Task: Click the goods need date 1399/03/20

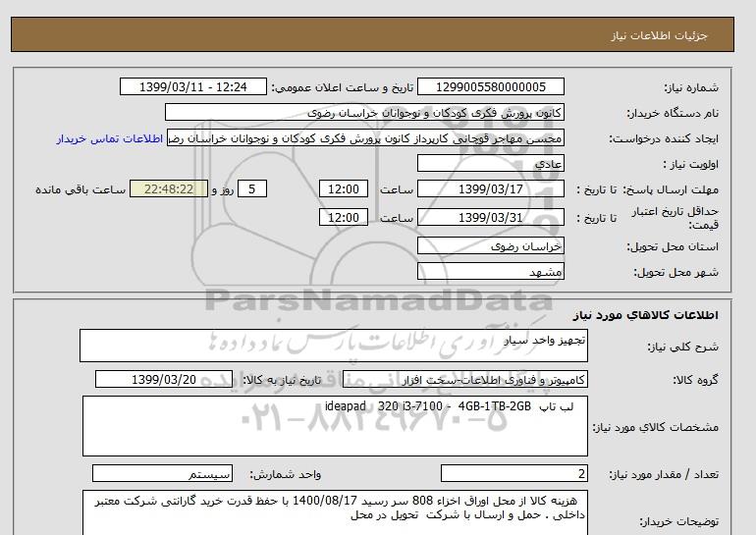Action: [164, 379]
